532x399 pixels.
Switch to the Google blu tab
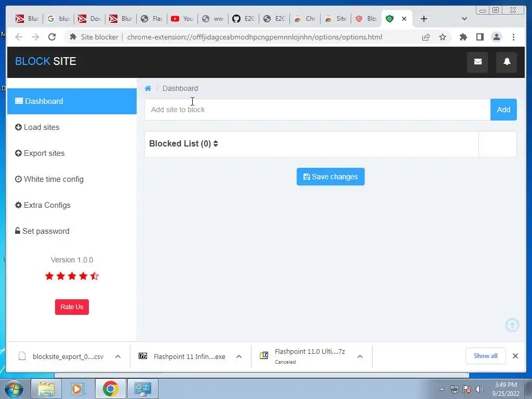click(x=59, y=19)
